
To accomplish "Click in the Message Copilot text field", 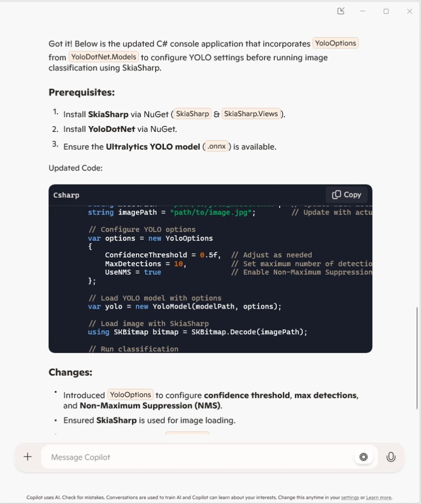I will click(197, 457).
